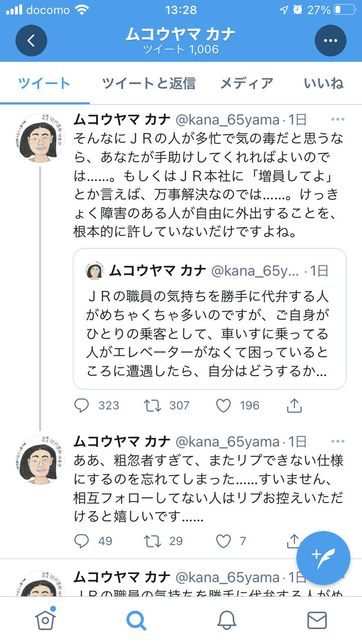
Task: Open the Search tab icon
Action: click(x=136, y=620)
